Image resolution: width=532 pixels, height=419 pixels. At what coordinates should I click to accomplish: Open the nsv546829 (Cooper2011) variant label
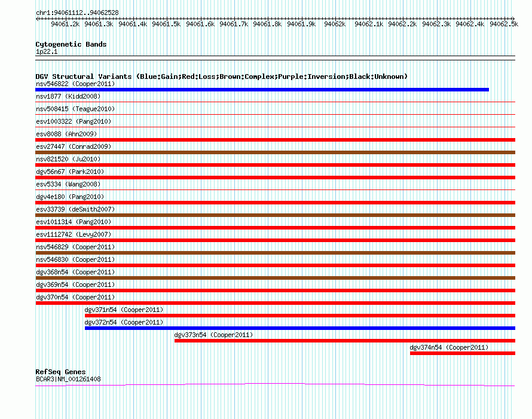pyautogui.click(x=75, y=247)
